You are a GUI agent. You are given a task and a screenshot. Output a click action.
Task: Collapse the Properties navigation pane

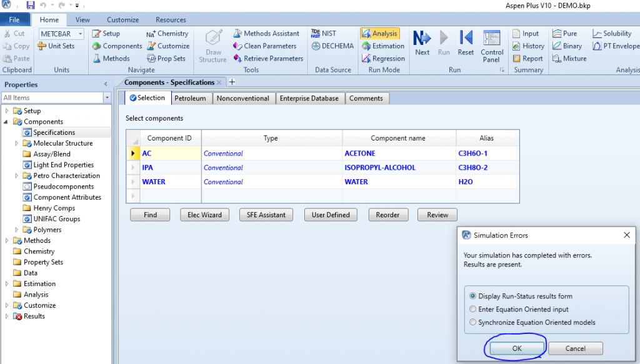[106, 84]
